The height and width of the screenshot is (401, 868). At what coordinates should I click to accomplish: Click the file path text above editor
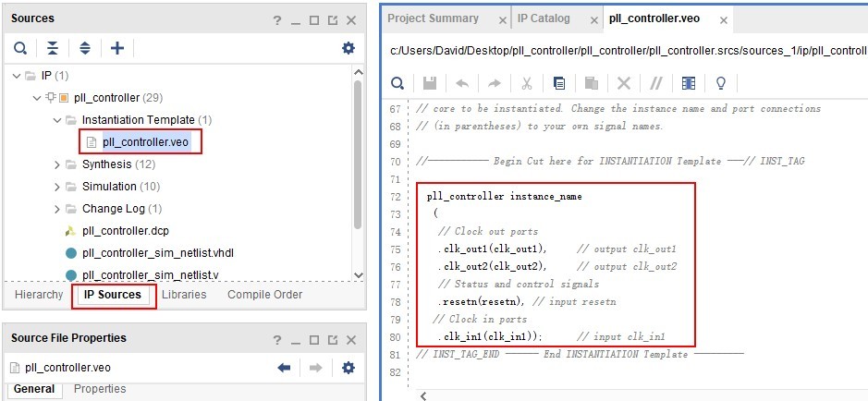tap(629, 50)
